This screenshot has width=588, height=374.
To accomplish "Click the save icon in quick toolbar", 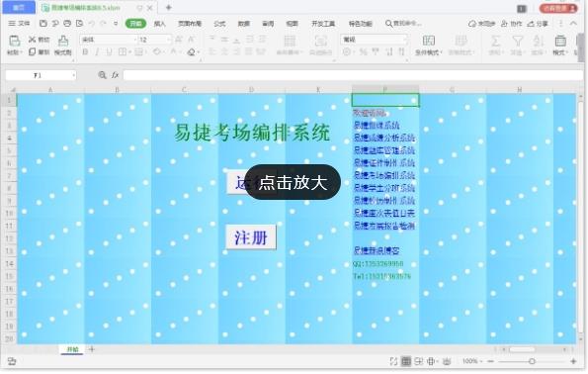I will 43,24.
